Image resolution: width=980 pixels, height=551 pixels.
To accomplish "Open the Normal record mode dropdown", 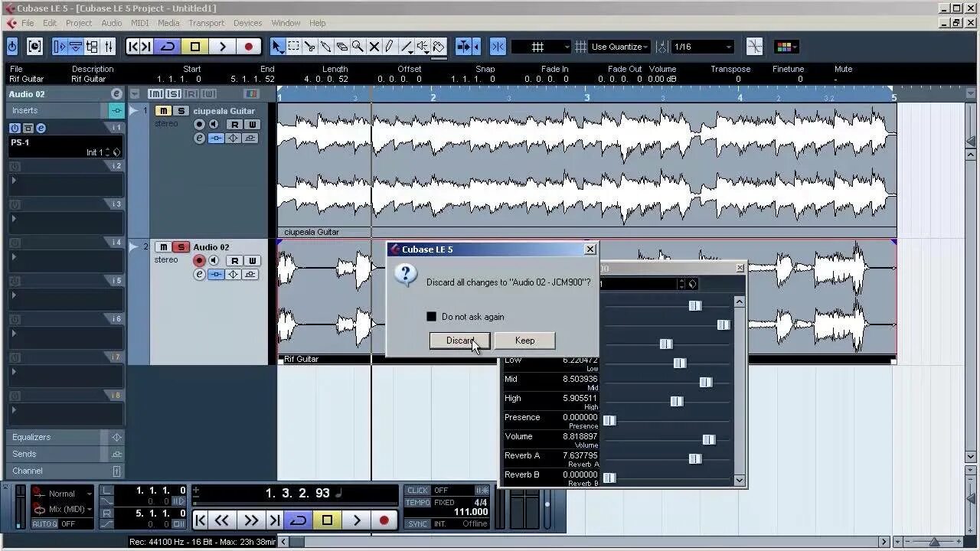I will tap(63, 494).
